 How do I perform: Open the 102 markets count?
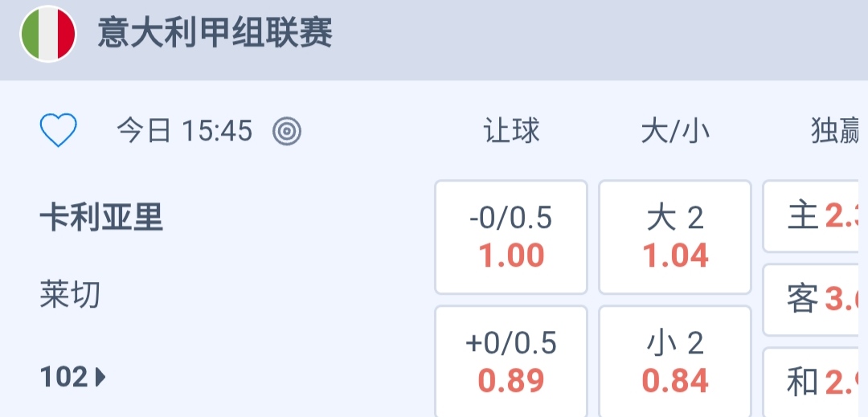tap(64, 377)
